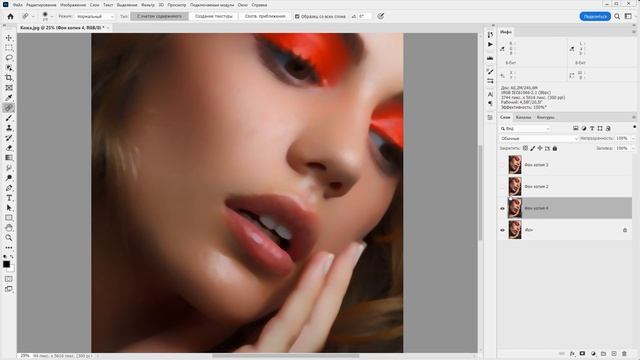The image size is (640, 360).
Task: Open the layer filter 'Вид' dropdown
Action: coord(525,129)
